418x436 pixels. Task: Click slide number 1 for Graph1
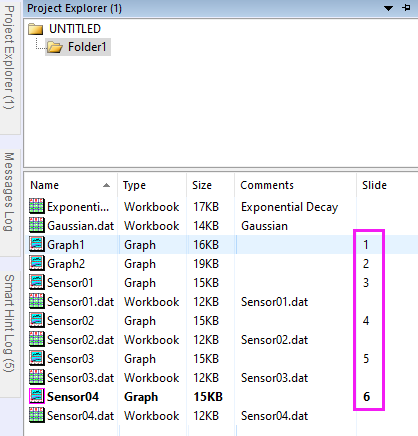pos(366,245)
